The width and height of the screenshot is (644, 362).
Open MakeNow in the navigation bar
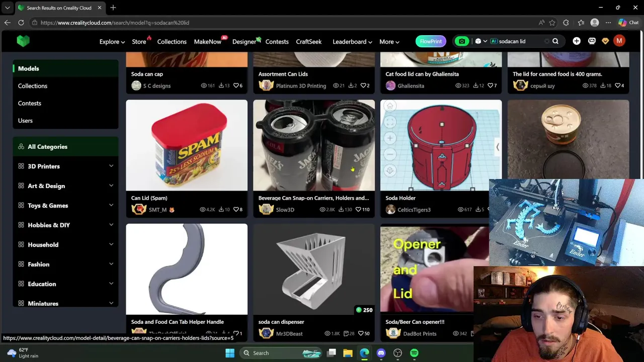pyautogui.click(x=208, y=42)
